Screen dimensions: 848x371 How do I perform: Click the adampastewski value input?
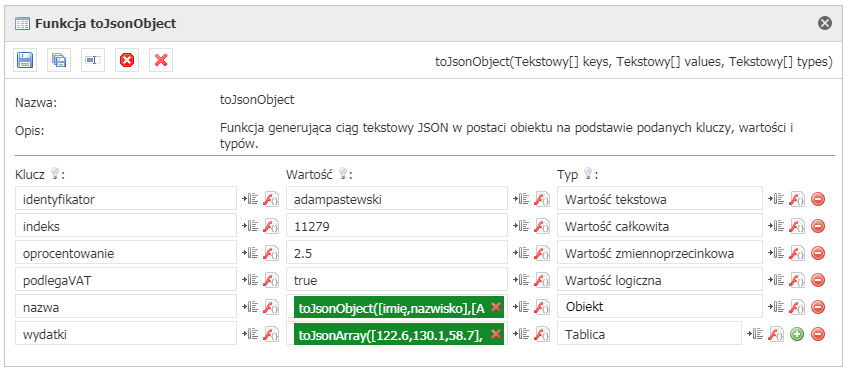click(x=397, y=198)
